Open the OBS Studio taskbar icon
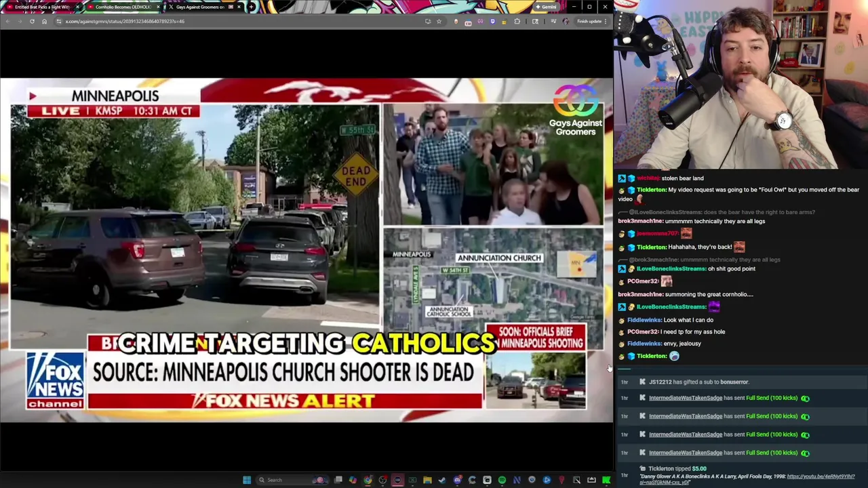Viewport: 868px width, 488px height. coord(382,480)
